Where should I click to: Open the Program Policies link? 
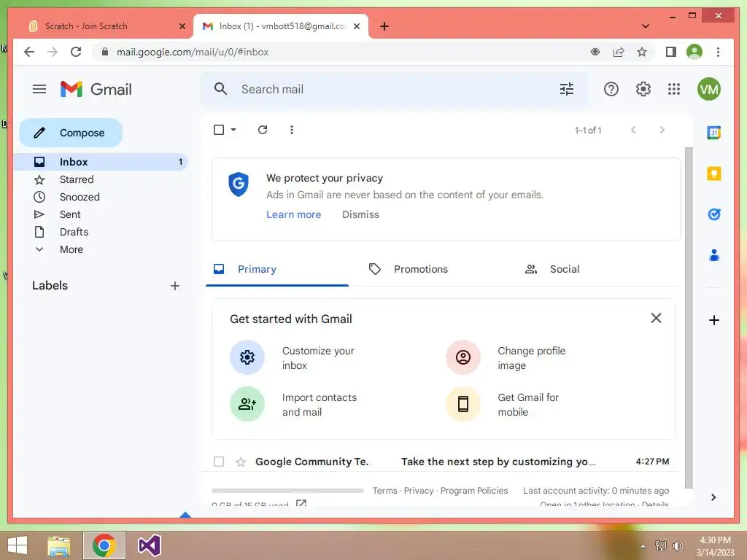(474, 491)
